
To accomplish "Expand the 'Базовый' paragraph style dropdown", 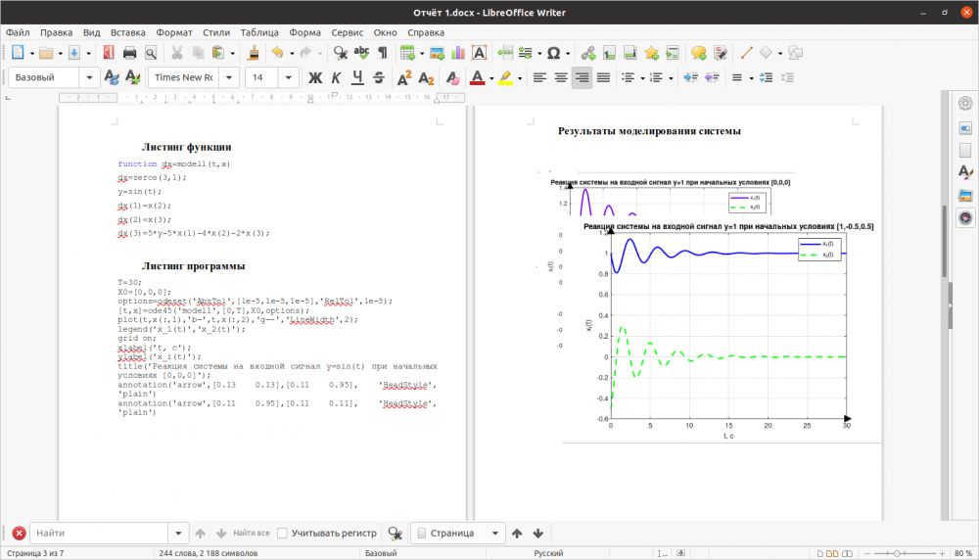I will click(90, 77).
